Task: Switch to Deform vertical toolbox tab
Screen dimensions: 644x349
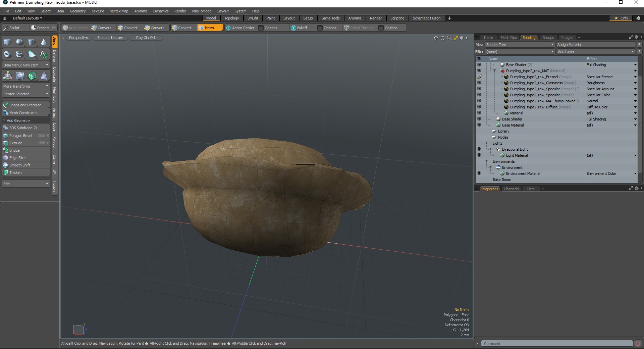Action: pos(55,56)
